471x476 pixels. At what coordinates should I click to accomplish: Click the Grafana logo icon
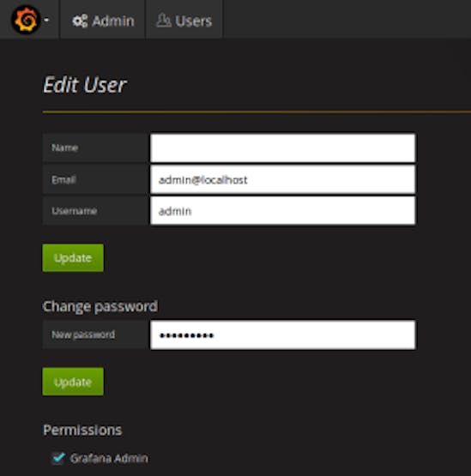click(26, 20)
